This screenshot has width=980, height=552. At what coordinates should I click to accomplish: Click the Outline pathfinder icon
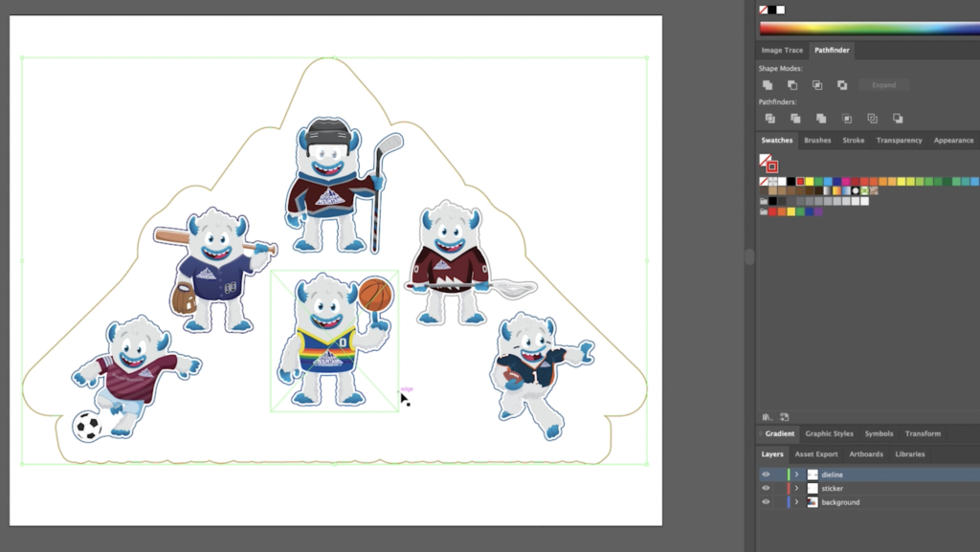(873, 118)
